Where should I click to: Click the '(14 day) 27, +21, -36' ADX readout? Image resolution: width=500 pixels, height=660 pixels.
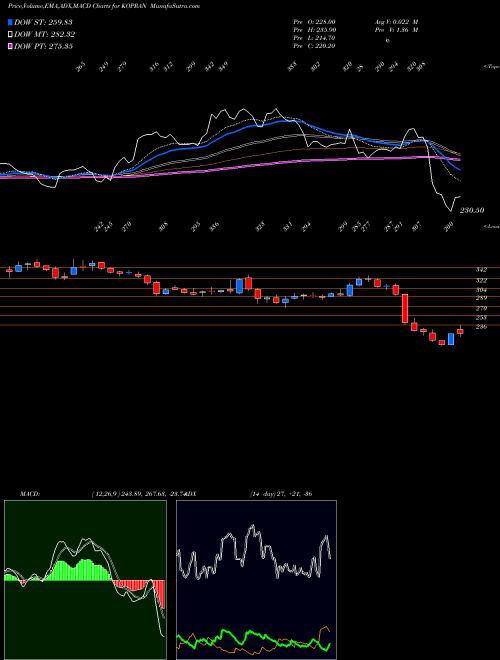281,494
